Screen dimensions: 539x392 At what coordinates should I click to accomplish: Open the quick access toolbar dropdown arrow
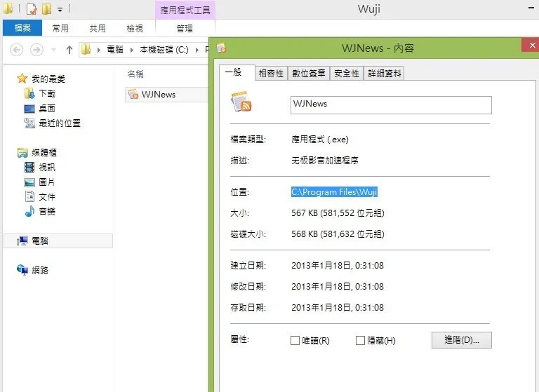click(x=60, y=10)
